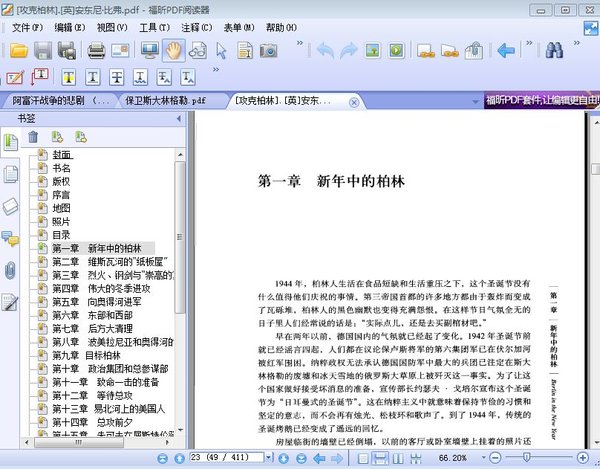Viewport: 600px width, 469px height.
Task: Open the zoom percentage dropdown arrow
Action: (483, 458)
